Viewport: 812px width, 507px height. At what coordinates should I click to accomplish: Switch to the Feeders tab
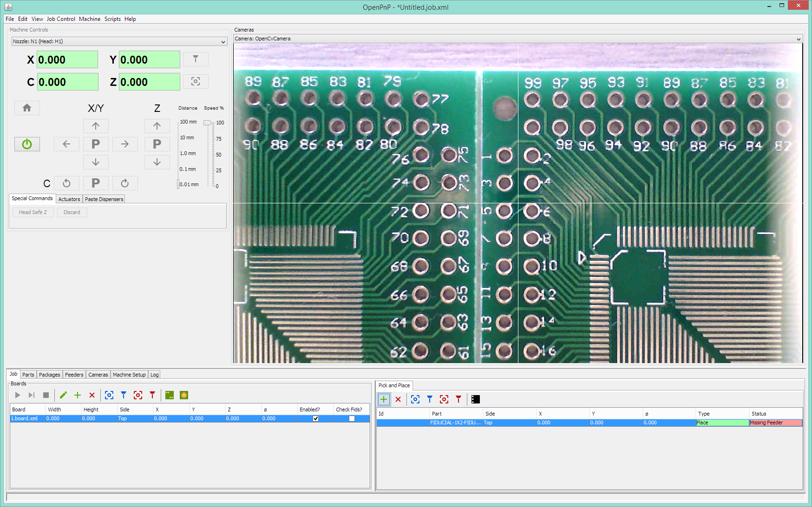point(74,375)
